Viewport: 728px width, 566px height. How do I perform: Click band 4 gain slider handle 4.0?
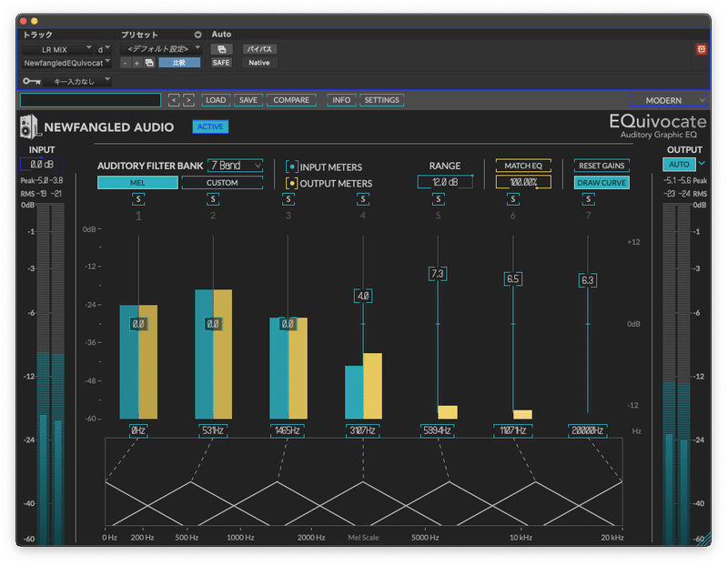pyautogui.click(x=363, y=296)
